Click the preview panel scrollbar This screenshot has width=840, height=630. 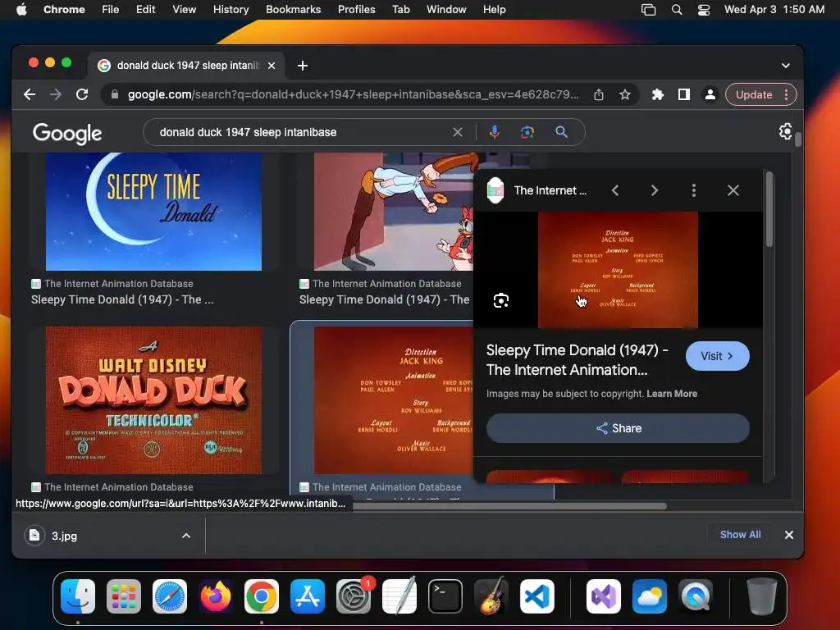769,209
